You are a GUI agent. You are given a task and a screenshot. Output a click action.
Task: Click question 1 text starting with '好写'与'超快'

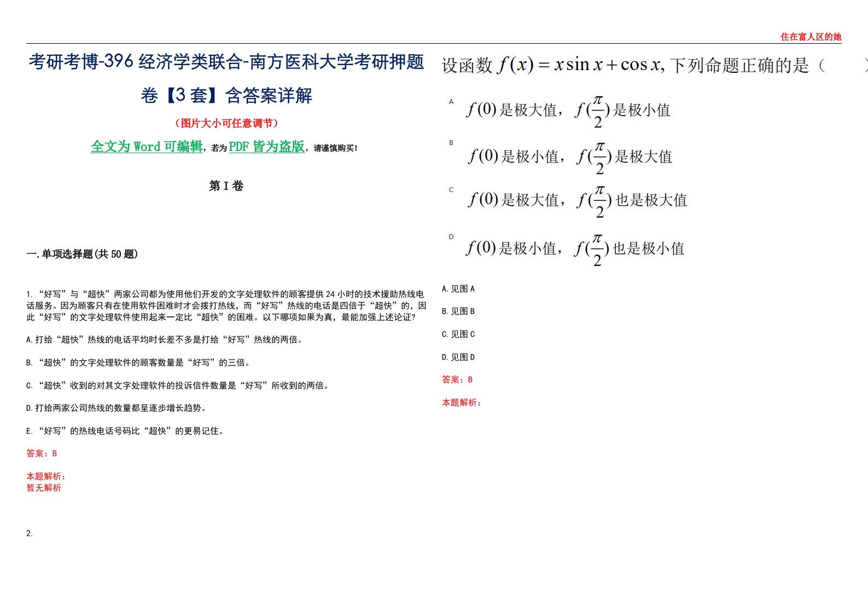[226, 305]
